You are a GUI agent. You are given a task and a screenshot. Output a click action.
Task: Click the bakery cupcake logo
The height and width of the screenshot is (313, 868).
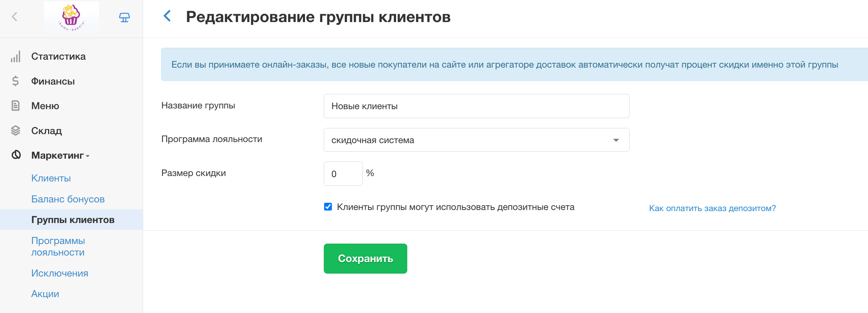tap(71, 17)
